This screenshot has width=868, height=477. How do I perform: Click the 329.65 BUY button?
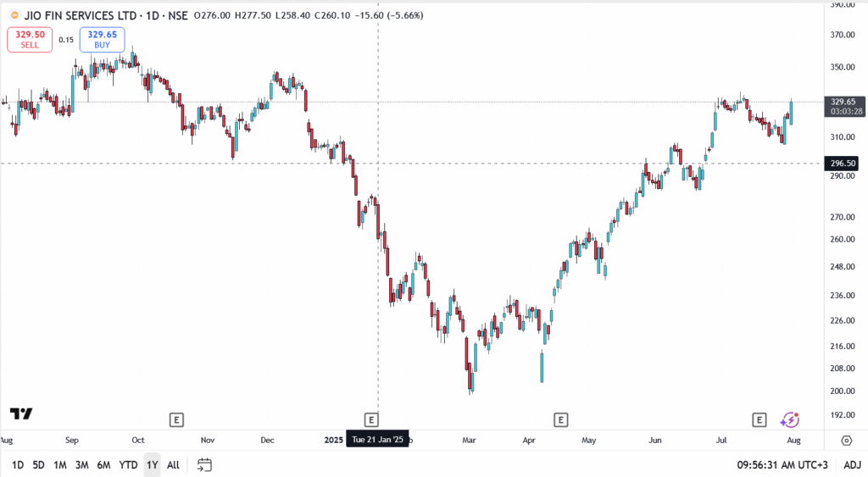pos(102,39)
